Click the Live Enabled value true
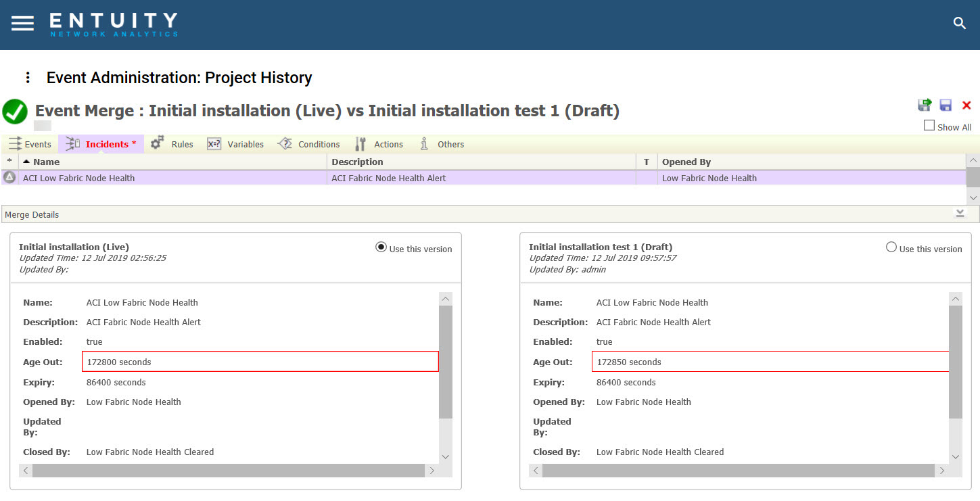980x501 pixels. (95, 342)
